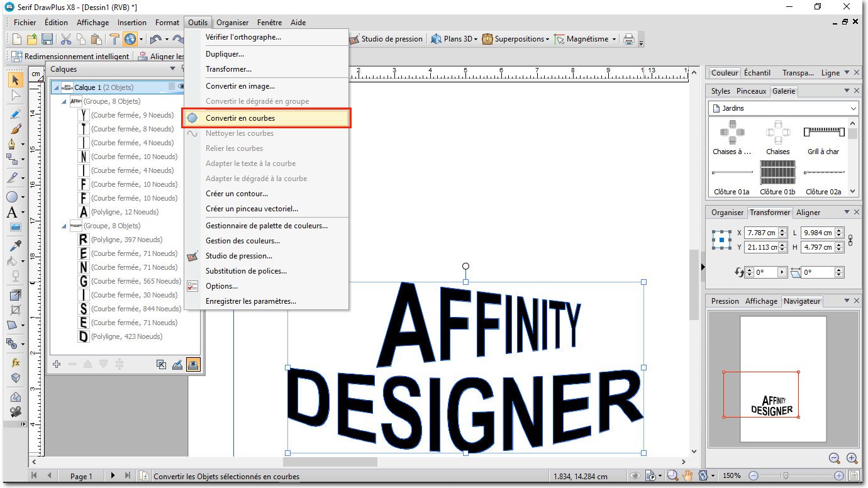Screen dimensions: 868x488
Task: Open the Organiser menu in menu bar
Action: [232, 23]
